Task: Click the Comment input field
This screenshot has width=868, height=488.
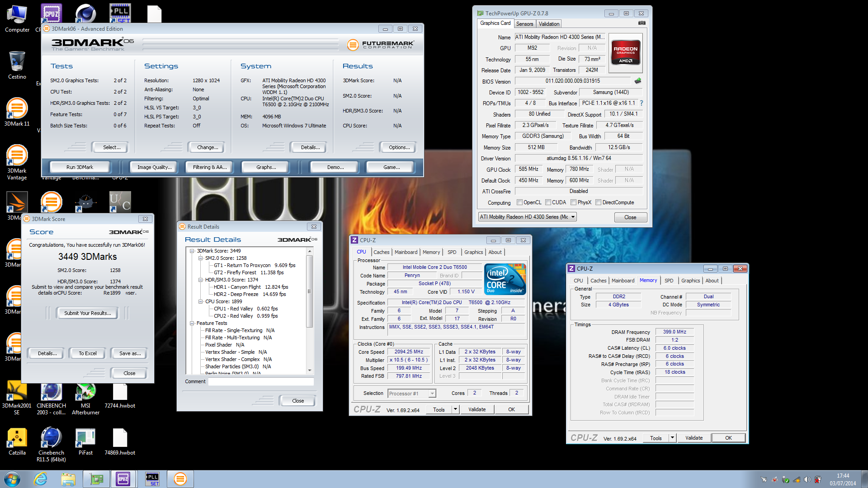Action: [260, 381]
